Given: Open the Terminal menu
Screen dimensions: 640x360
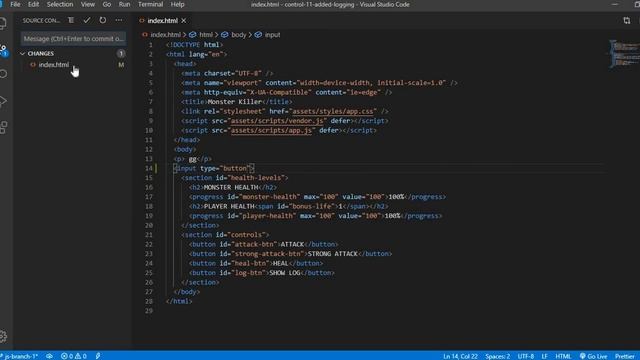Looking at the screenshot, I should pyautogui.click(x=150, y=4).
